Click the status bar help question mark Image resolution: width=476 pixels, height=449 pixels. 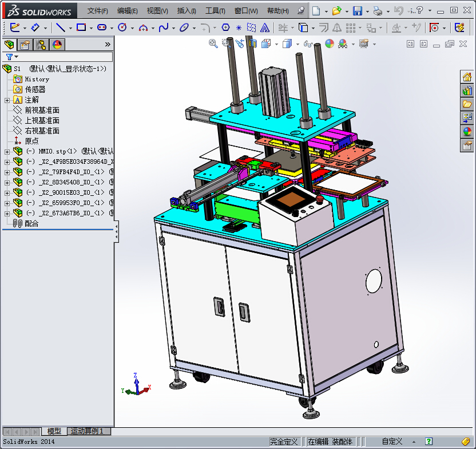coord(429,442)
